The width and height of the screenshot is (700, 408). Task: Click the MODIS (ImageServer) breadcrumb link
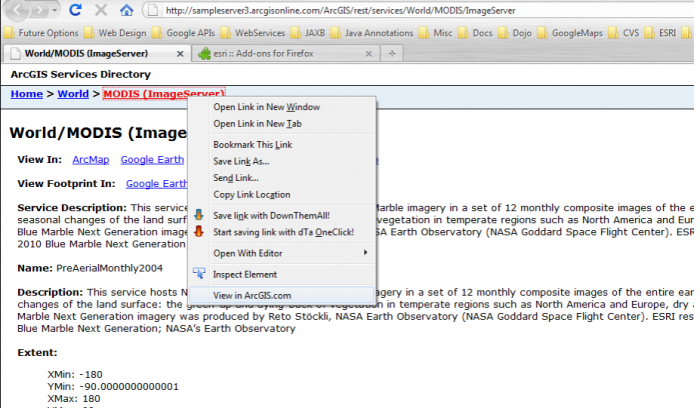coord(164,94)
